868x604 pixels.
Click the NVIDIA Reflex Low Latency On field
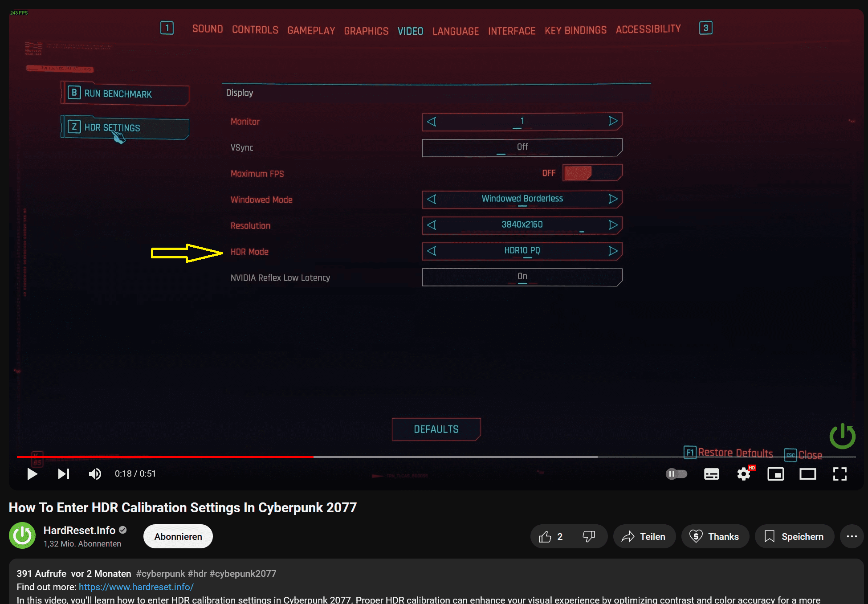tap(522, 277)
